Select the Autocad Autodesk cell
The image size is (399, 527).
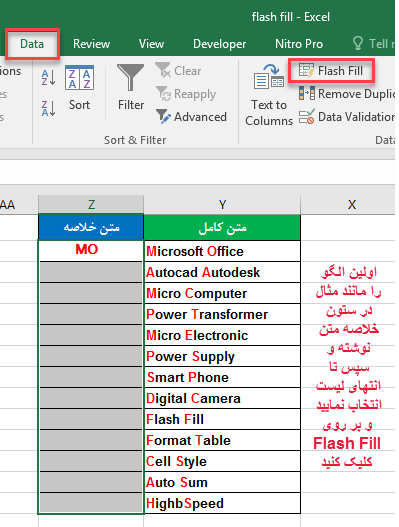[222, 272]
